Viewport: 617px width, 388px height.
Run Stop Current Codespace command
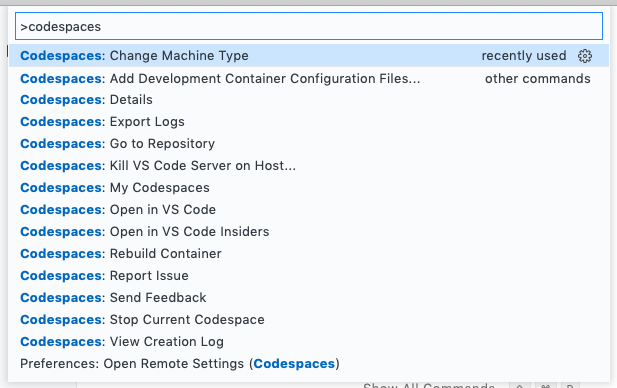(x=308, y=320)
